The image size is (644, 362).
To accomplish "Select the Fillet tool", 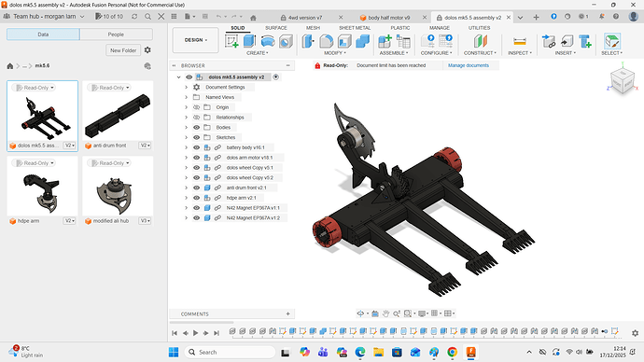I will point(326,41).
